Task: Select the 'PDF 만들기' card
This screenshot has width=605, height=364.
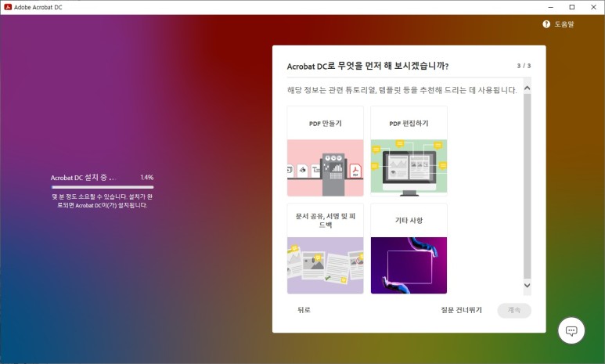Action: tap(326, 151)
